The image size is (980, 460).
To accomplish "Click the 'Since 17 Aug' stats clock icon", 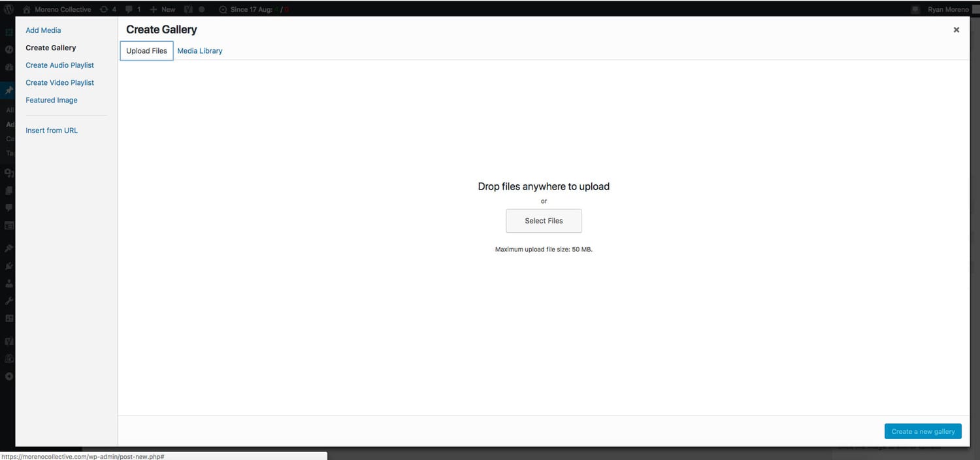I will (x=223, y=10).
